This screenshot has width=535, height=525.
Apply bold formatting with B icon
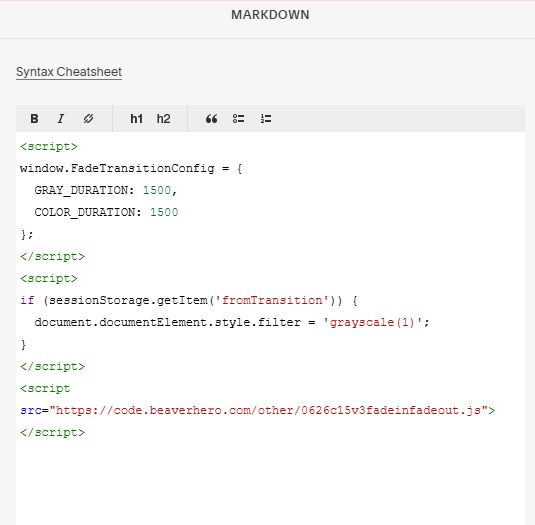[34, 119]
